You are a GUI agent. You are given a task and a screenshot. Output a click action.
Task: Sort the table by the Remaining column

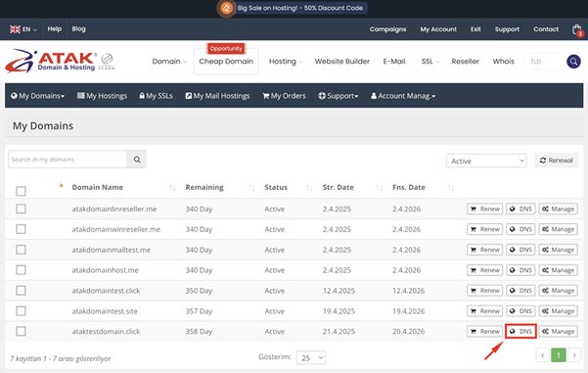click(204, 187)
